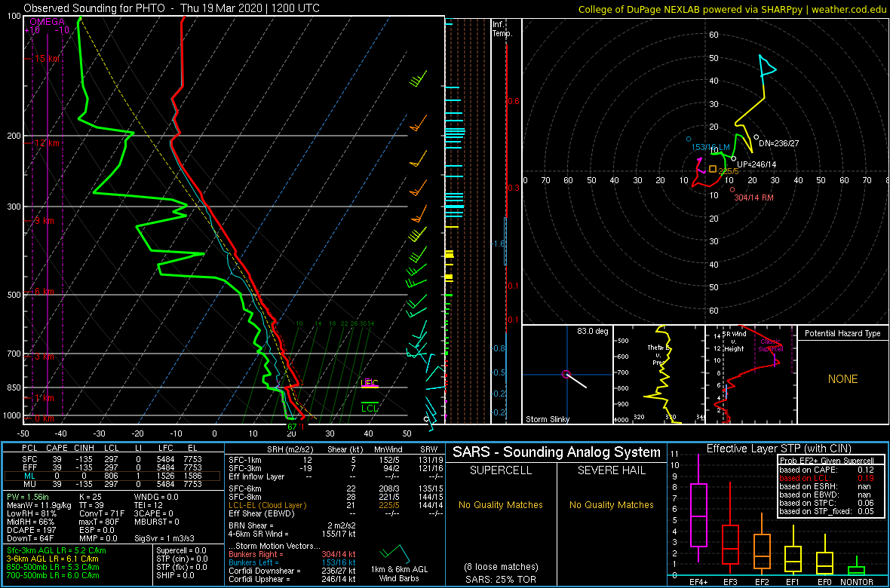
Task: Click the Bunkers left mover circle on hodograph
Action: [689, 139]
